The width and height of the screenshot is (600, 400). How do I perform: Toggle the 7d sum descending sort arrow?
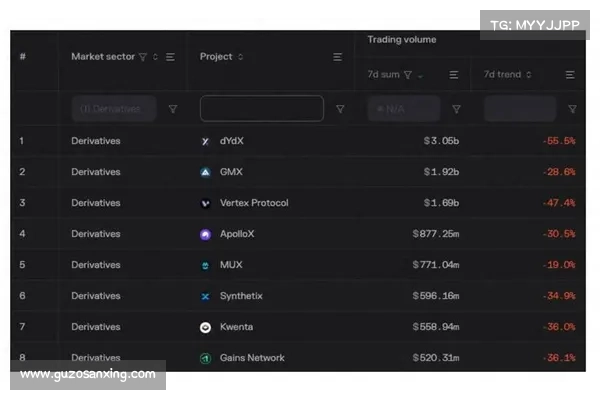coord(420,76)
